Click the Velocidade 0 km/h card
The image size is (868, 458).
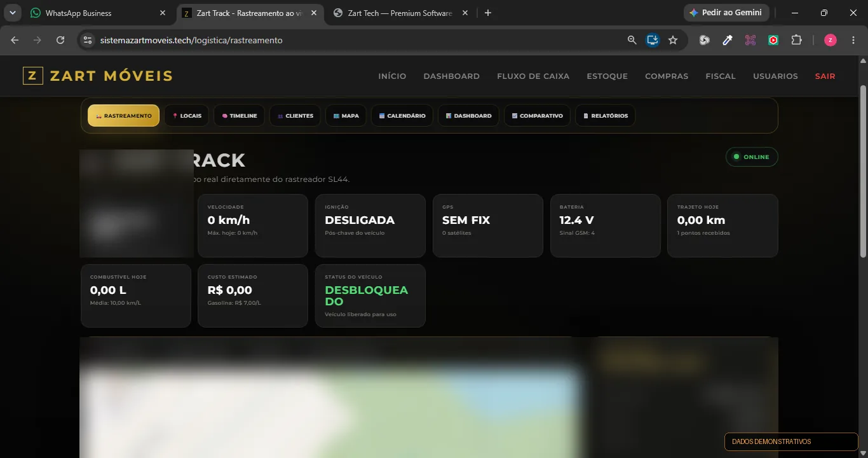coord(253,226)
